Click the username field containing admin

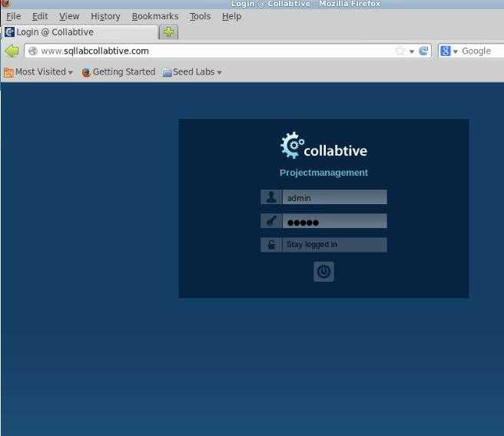tap(334, 197)
